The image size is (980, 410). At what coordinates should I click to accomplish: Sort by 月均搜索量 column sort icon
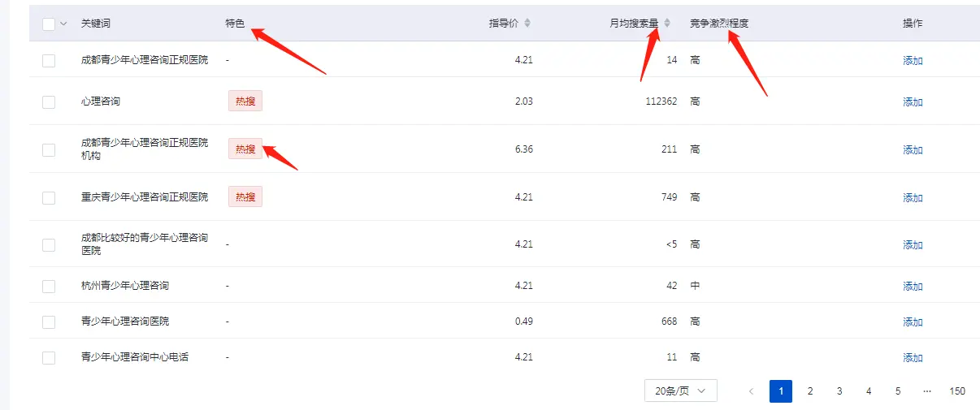tap(667, 24)
